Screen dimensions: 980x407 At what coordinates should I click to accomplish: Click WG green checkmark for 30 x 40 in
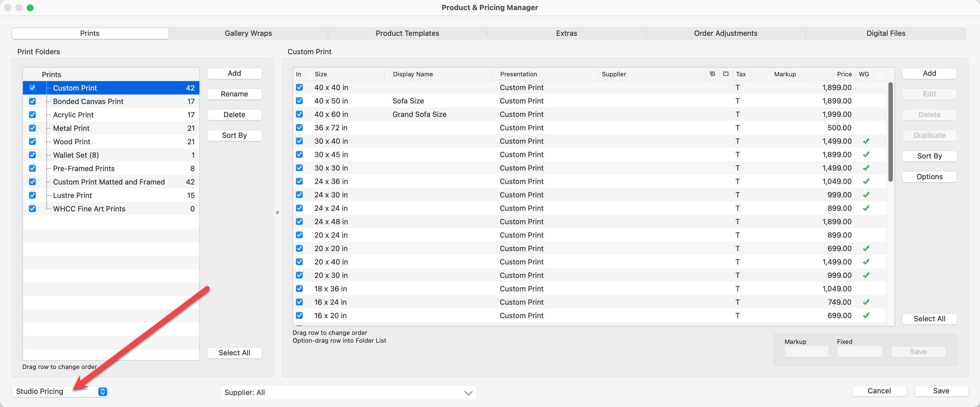(866, 141)
